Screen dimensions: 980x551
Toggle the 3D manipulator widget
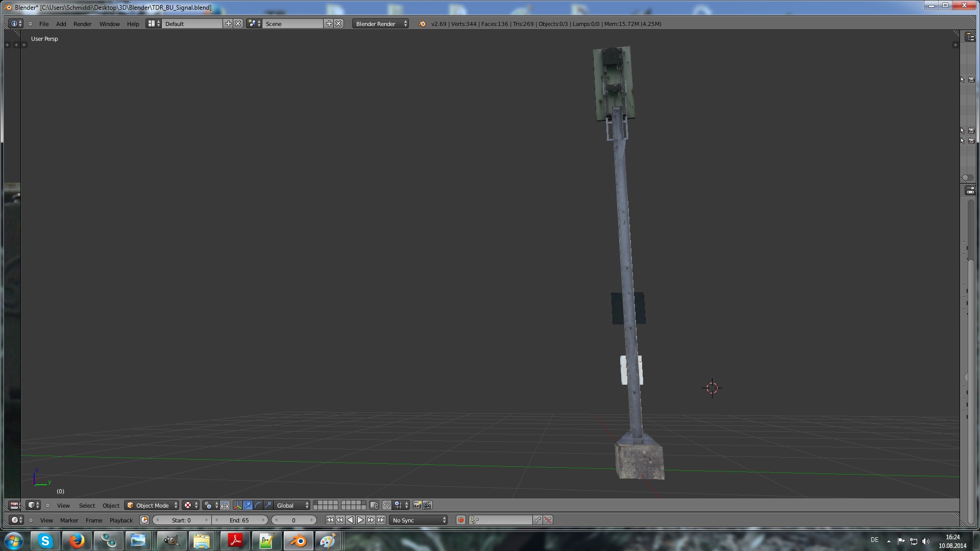point(237,505)
